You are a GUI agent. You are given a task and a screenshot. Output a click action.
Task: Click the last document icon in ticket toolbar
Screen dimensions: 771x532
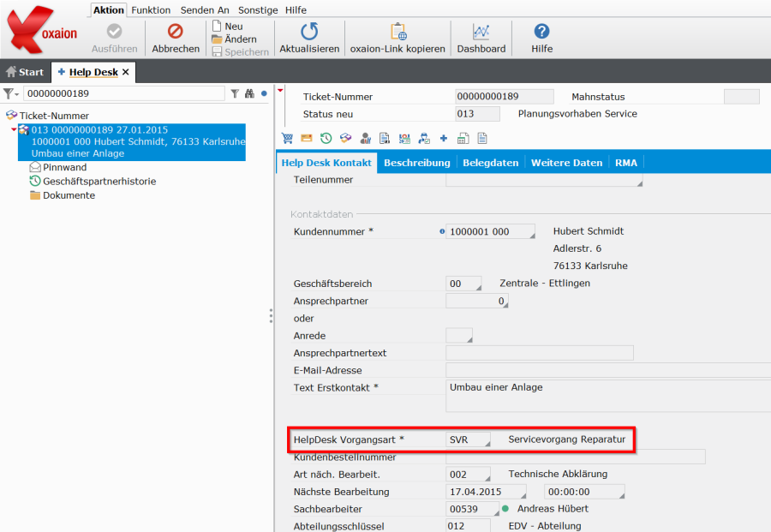[482, 139]
